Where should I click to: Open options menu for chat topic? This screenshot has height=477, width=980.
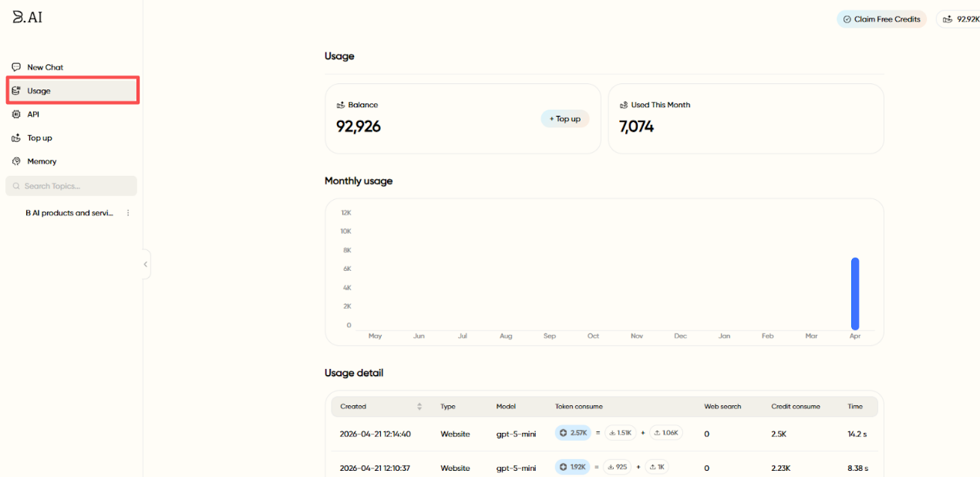(128, 213)
